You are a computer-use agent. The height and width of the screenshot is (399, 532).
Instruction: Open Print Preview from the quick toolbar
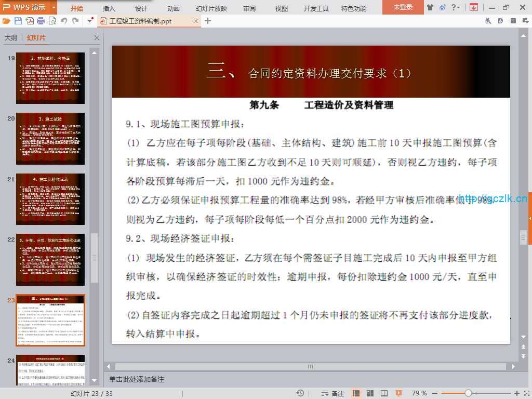(x=52, y=21)
